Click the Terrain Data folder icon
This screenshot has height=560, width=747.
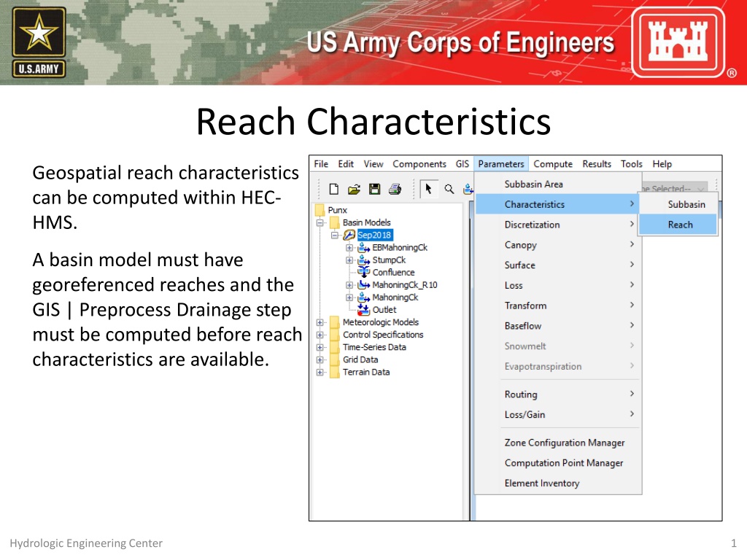334,372
